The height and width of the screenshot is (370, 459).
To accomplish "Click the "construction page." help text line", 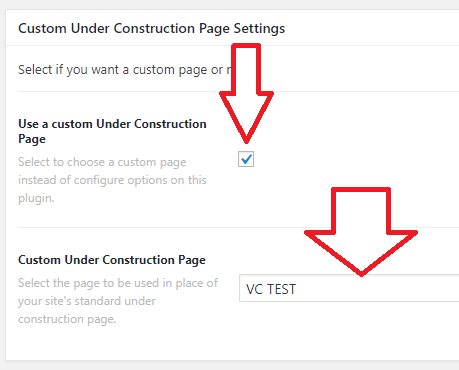I will (67, 319).
